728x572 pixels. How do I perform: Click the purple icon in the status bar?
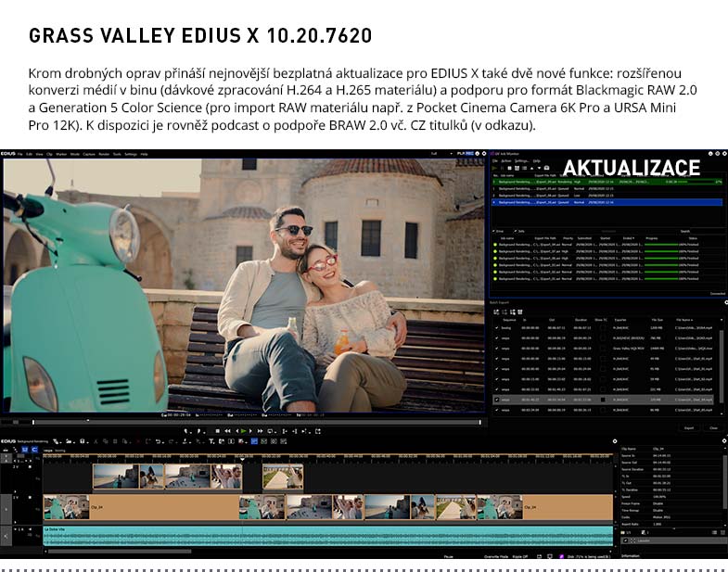click(561, 556)
